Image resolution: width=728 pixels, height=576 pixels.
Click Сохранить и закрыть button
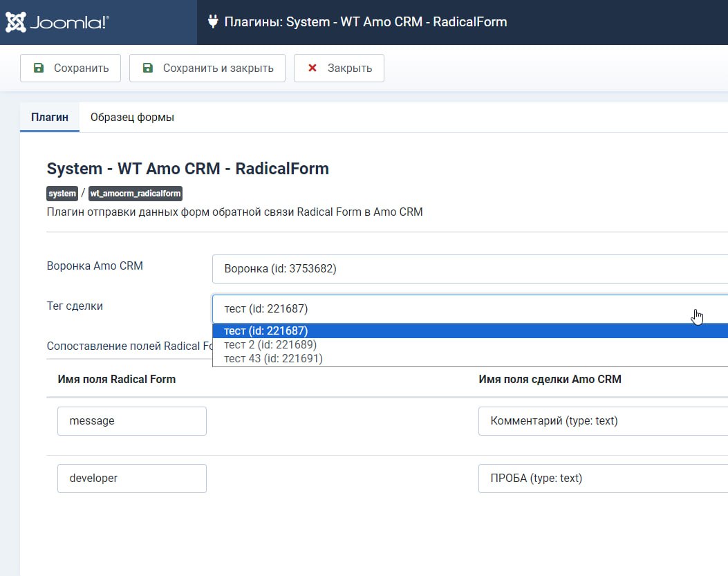207,68
